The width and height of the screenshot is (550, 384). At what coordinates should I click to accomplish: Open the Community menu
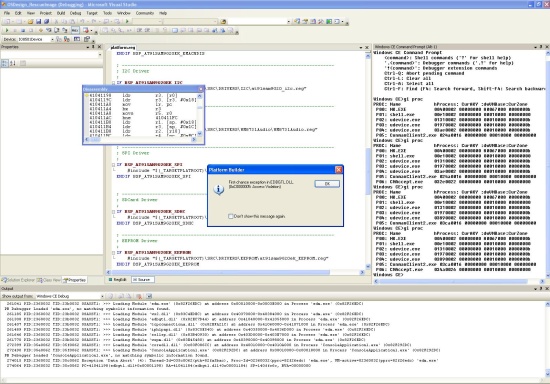[145, 13]
